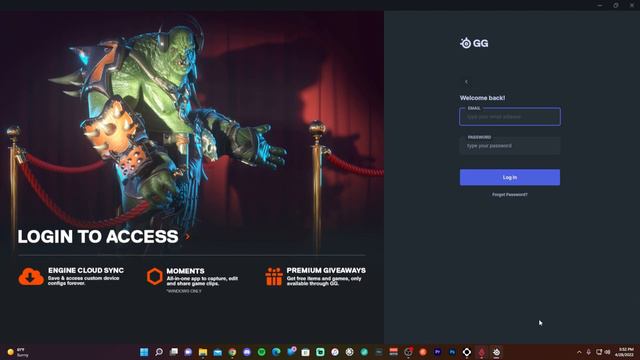
Task: Click the SteelSeries GG logo
Action: click(x=474, y=43)
